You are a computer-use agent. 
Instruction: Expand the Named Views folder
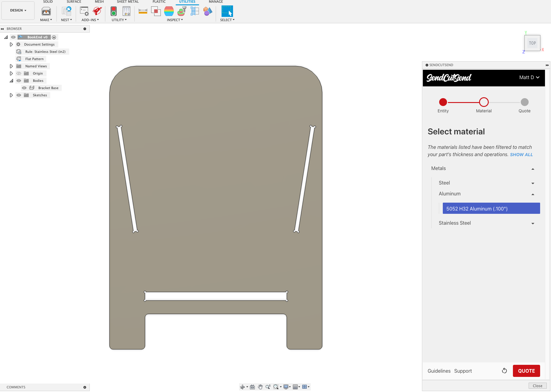11,66
